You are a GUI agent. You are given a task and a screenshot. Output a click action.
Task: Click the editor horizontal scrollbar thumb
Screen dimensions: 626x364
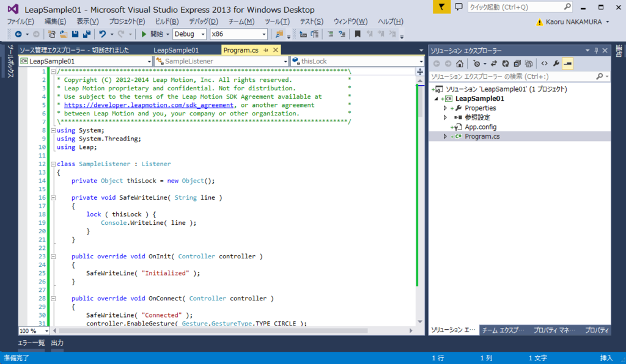click(213, 331)
